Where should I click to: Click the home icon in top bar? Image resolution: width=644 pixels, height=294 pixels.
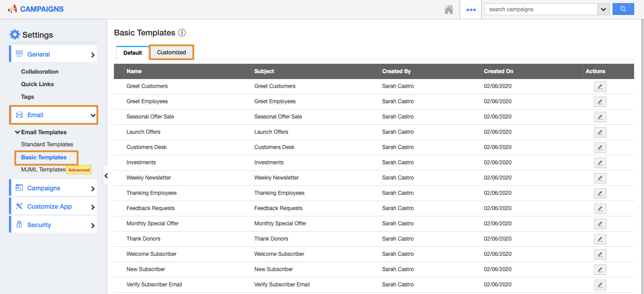point(448,9)
